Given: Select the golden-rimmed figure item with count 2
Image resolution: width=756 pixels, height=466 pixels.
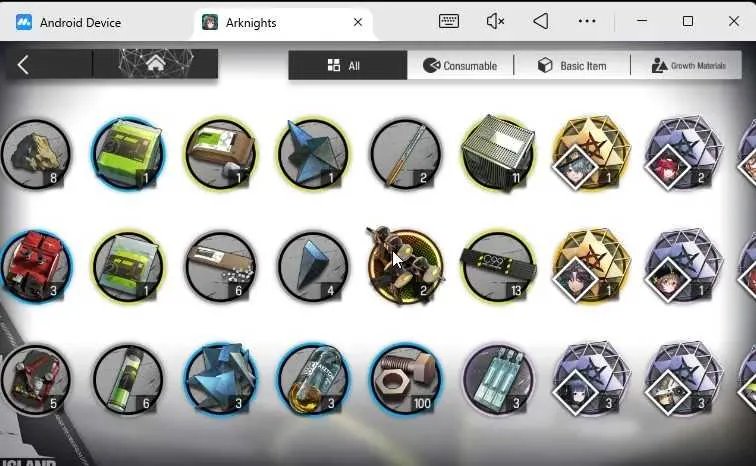Looking at the screenshot, I should coord(405,266).
